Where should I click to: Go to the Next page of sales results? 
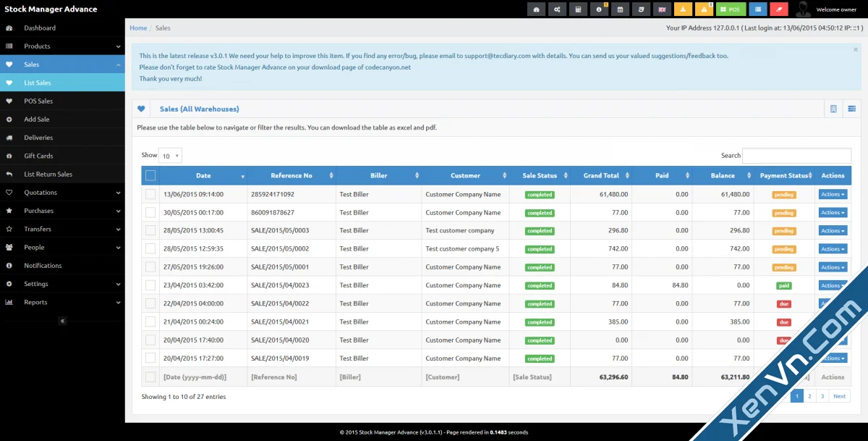pos(839,395)
